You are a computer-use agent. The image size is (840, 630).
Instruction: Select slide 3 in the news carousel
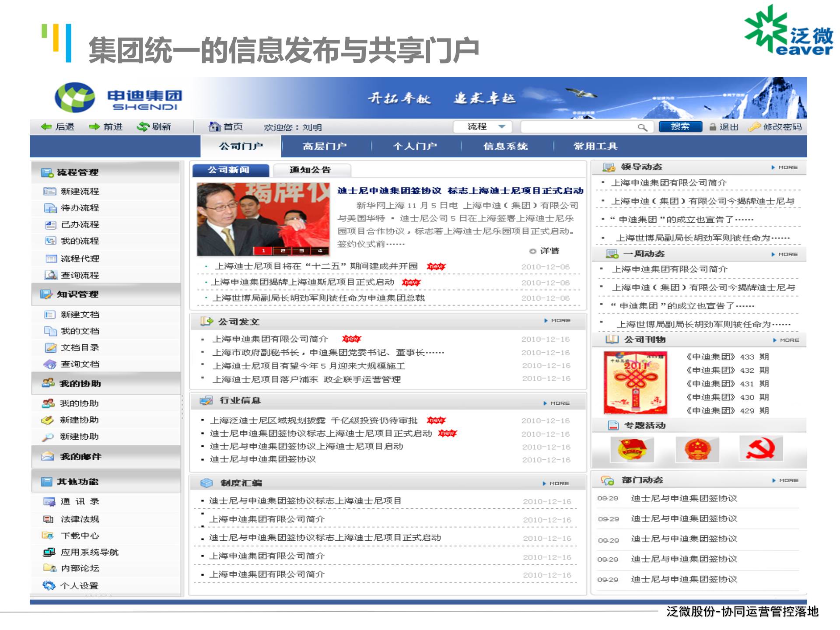[x=301, y=250]
